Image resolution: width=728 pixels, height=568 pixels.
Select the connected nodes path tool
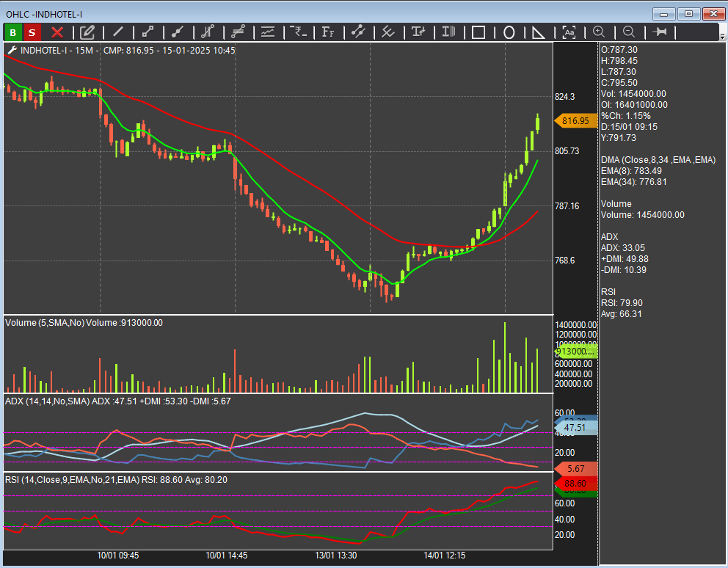point(358,32)
